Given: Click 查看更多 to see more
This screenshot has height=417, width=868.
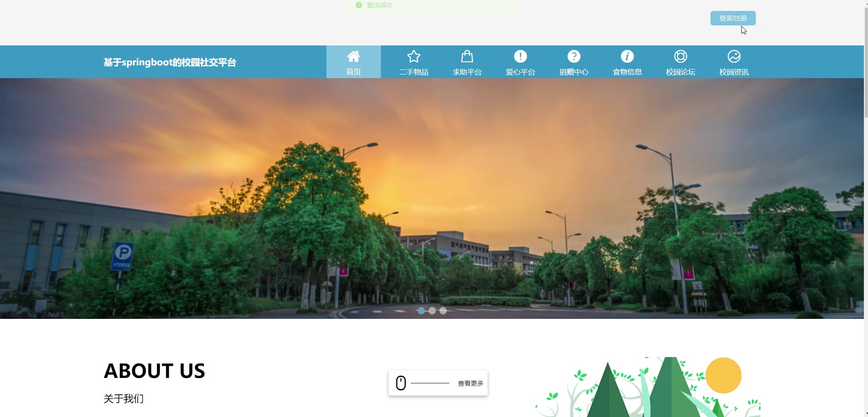Looking at the screenshot, I should [470, 383].
